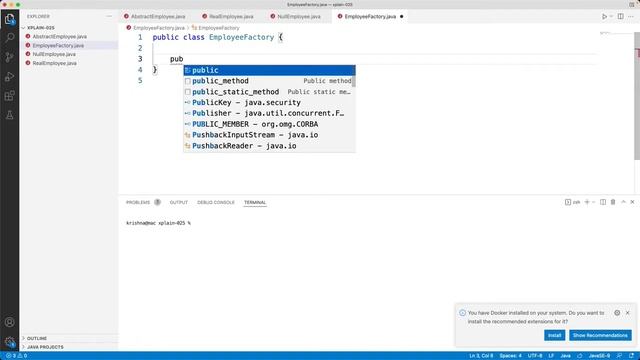This screenshot has width=640, height=360.
Task: Select EmployeeFactory.java in the explorer
Action: pyautogui.click(x=58, y=45)
